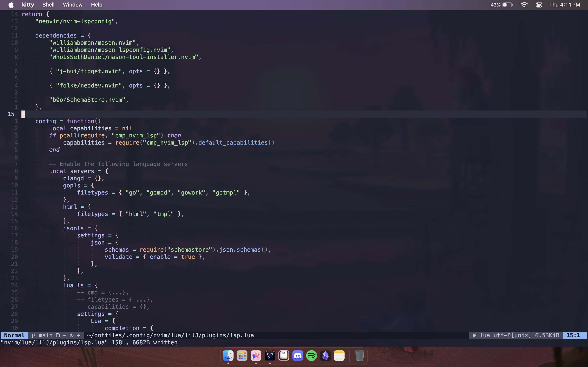588x367 pixels.
Task: Open the Apple menu
Action: pos(11,5)
